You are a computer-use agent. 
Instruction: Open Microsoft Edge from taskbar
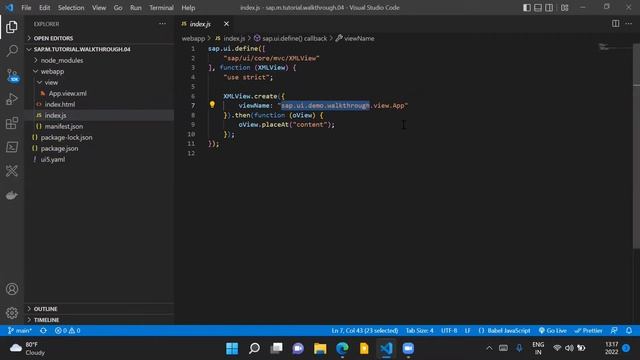click(x=342, y=348)
